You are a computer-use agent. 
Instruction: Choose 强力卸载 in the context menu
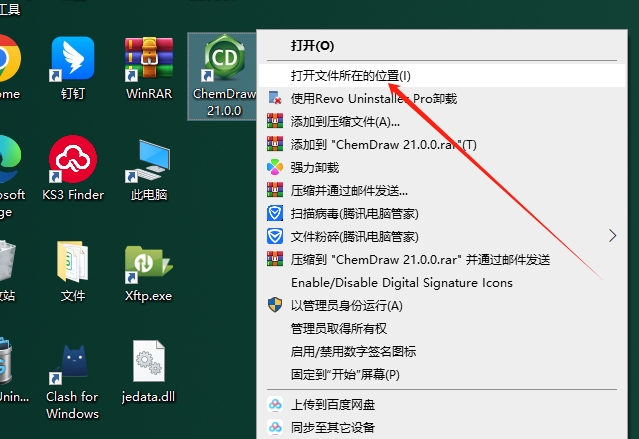[442, 168]
